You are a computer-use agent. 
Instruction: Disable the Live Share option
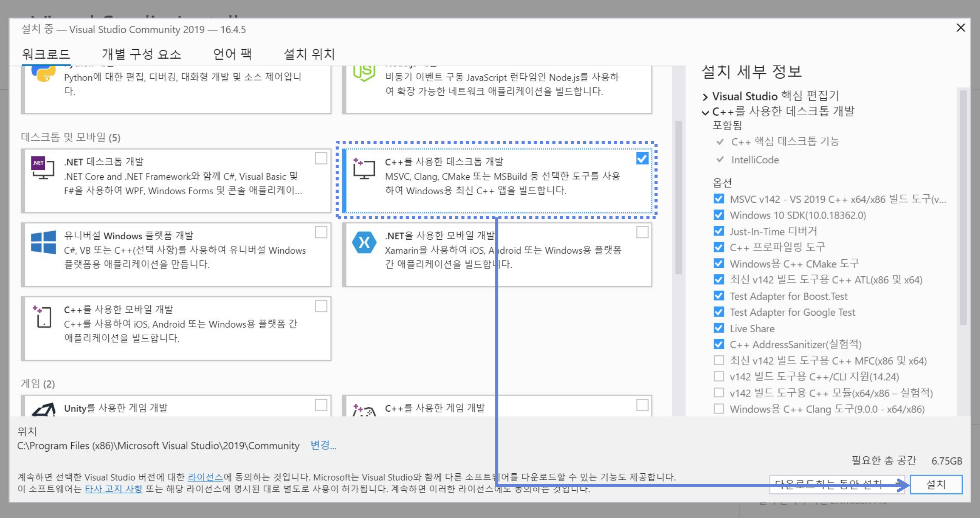tap(719, 328)
